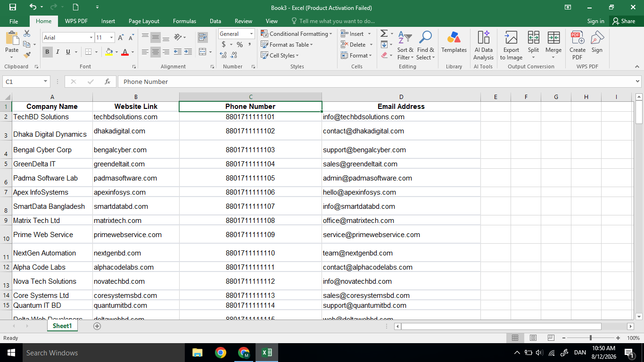Screen dimensions: 644x362
Task: Open the font size 11 dropdown
Action: 112,38
